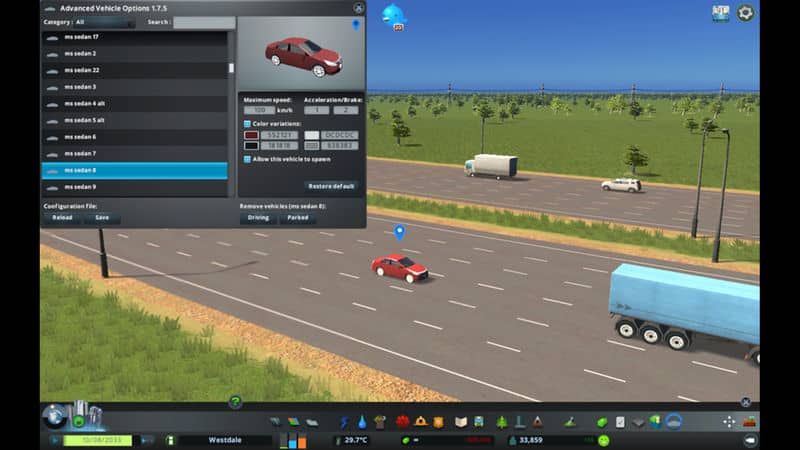Open the Fire Department menu icon
Viewport: 800px width, 450px height.
pyautogui.click(x=421, y=422)
